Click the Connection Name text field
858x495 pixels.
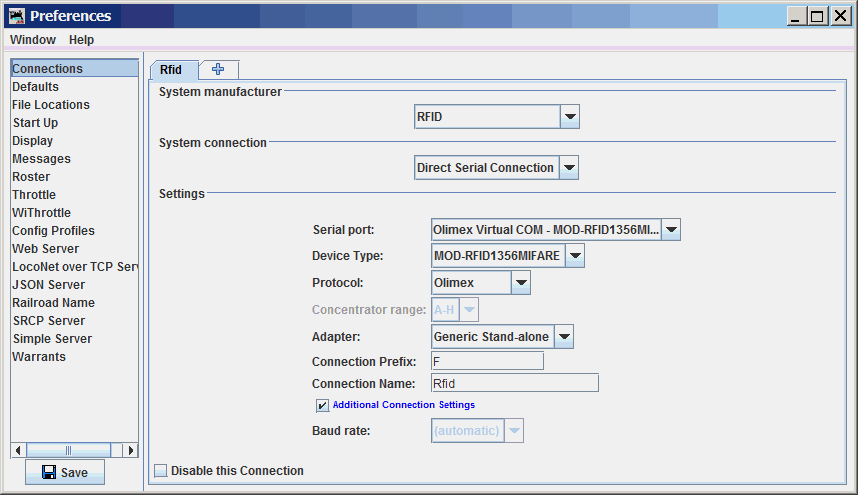click(514, 383)
